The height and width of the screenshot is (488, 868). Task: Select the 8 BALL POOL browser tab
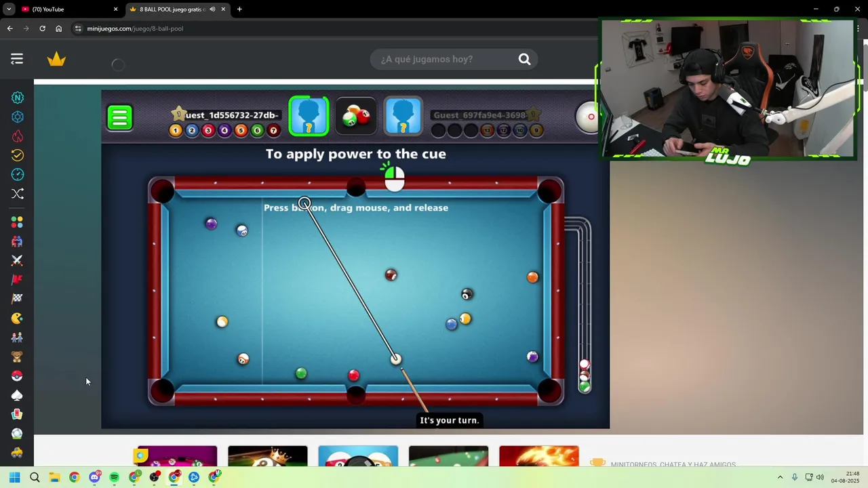point(178,9)
